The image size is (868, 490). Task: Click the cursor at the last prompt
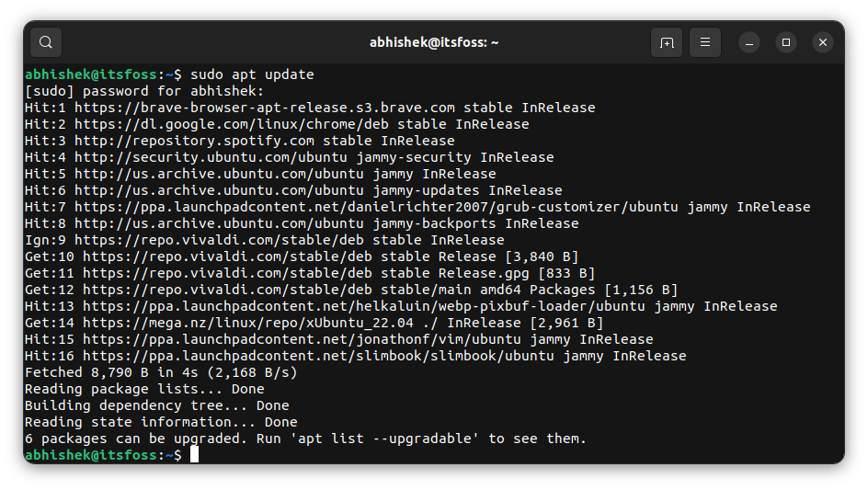194,455
